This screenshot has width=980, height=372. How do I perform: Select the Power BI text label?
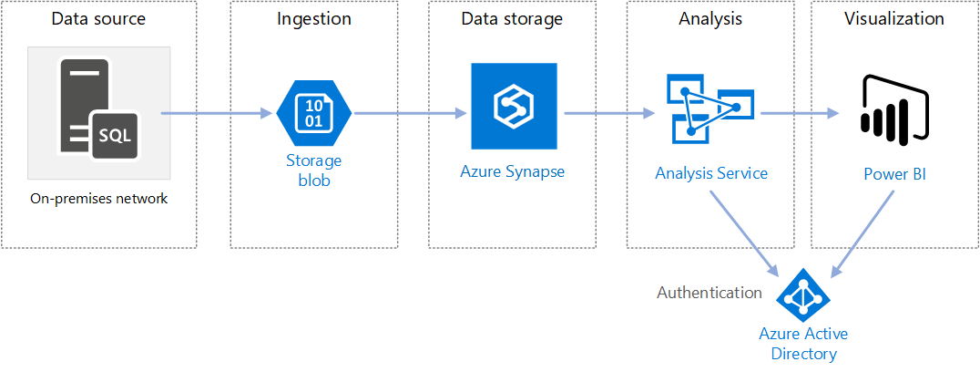(894, 173)
